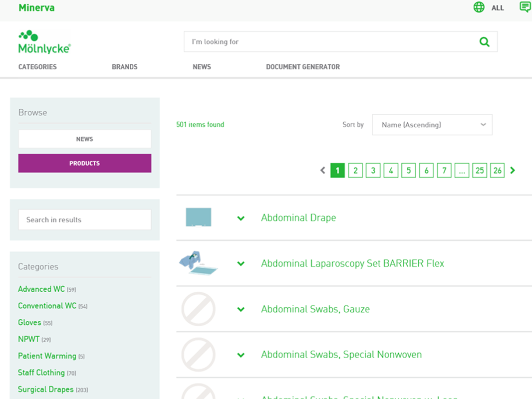Expand Abdominal Laparoscopy Set BARRIER Flex row
The image size is (532, 399).
241,263
